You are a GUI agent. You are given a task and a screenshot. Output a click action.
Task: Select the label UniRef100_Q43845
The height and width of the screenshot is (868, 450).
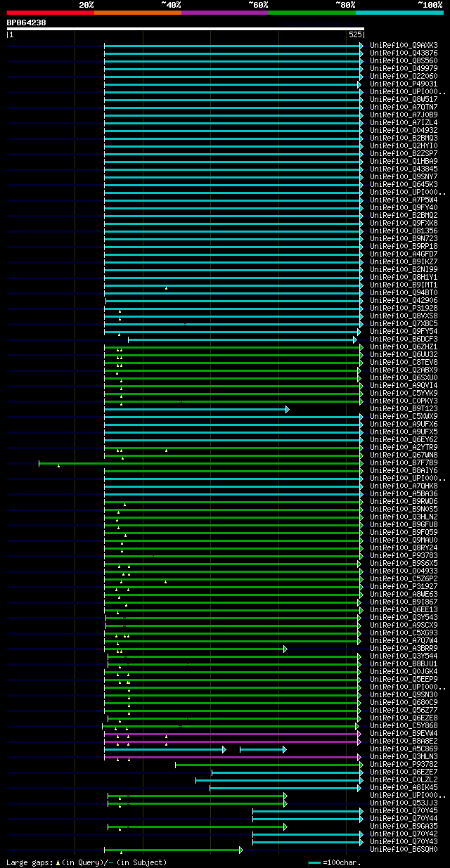tap(404, 169)
